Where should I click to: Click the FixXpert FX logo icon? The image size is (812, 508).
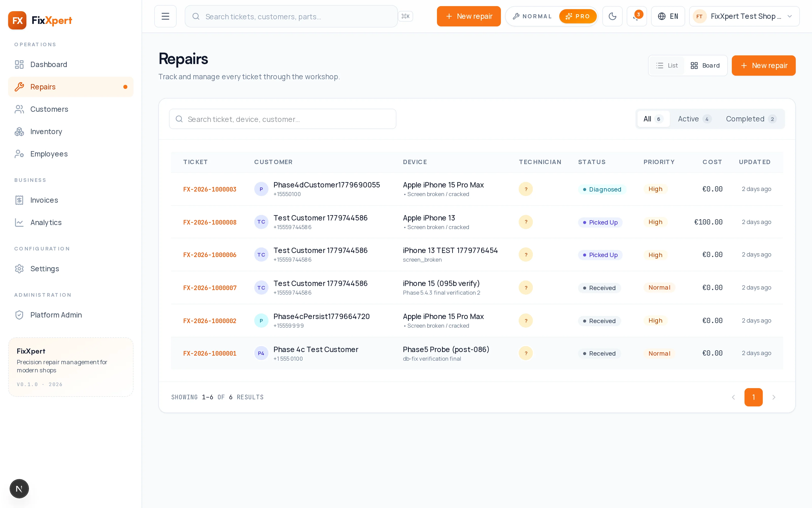tap(17, 20)
